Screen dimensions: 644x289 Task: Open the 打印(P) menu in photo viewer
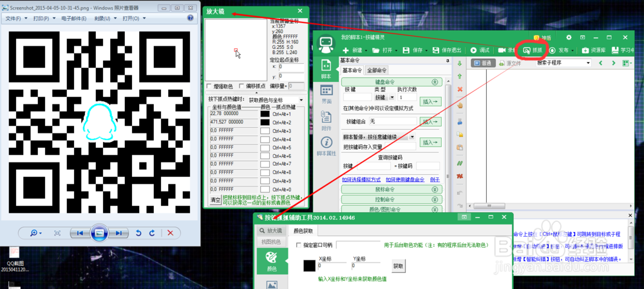[x=44, y=18]
